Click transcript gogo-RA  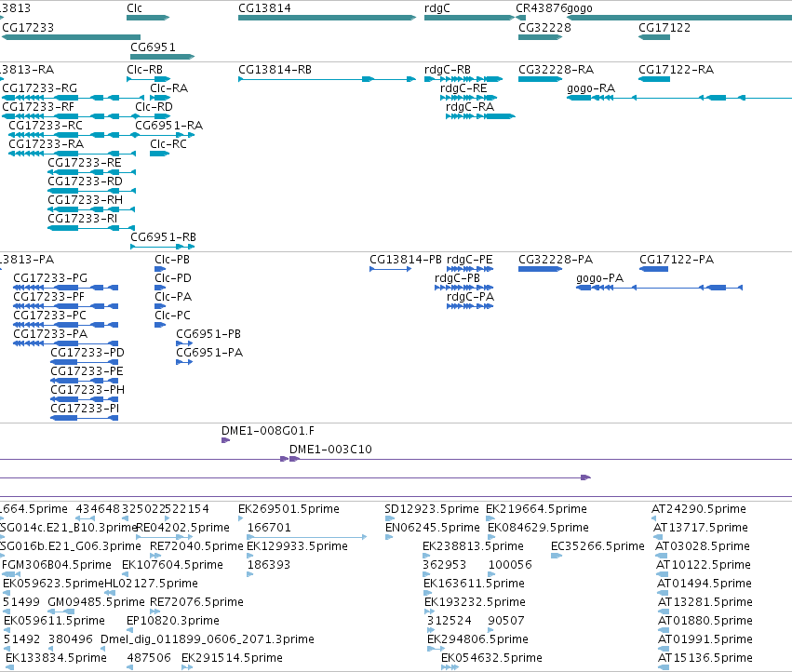[679, 98]
